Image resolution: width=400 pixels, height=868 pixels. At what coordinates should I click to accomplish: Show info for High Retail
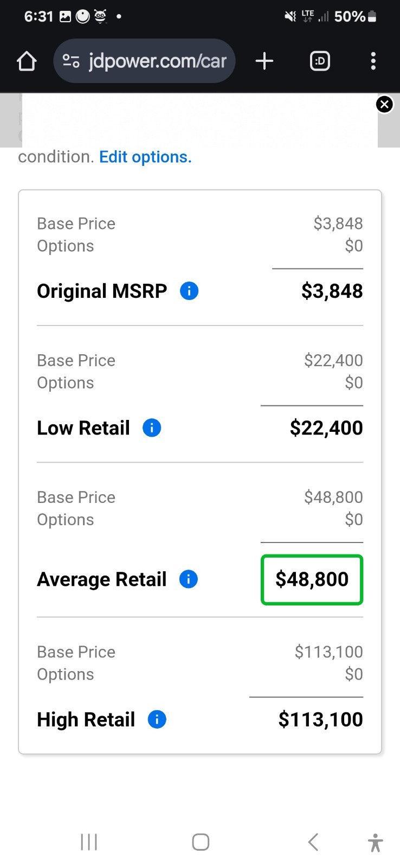tap(157, 720)
